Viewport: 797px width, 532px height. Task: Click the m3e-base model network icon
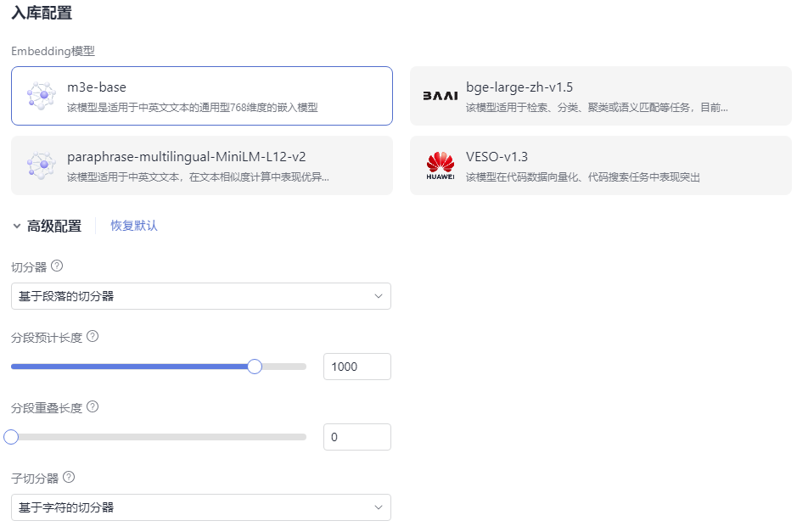click(x=40, y=96)
